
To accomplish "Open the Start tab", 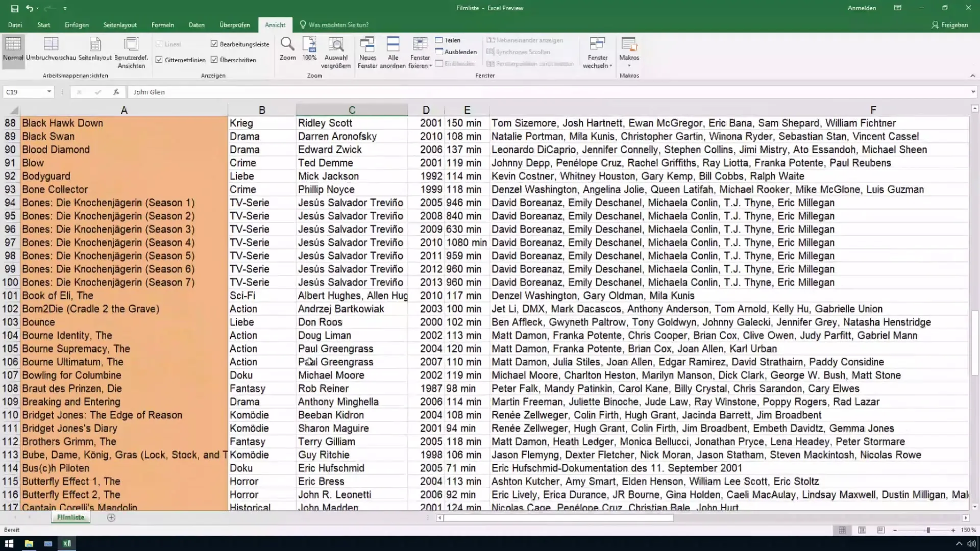I will pyautogui.click(x=44, y=25).
